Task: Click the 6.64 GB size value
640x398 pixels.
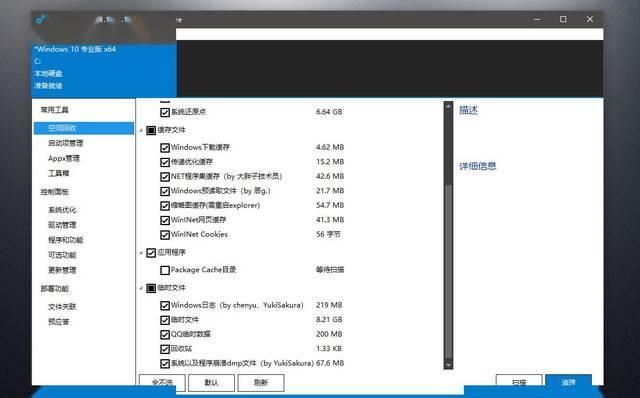Action: click(329, 112)
